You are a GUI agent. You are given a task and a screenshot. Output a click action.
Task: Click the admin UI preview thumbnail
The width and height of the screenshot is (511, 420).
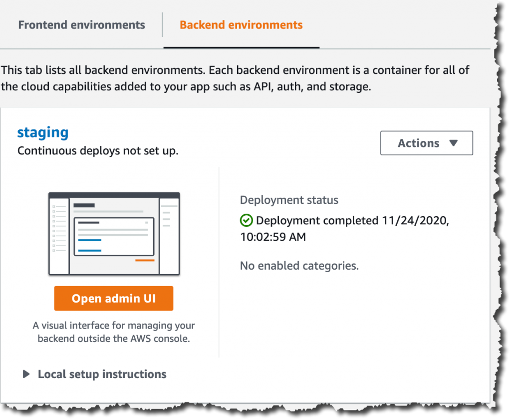114,234
